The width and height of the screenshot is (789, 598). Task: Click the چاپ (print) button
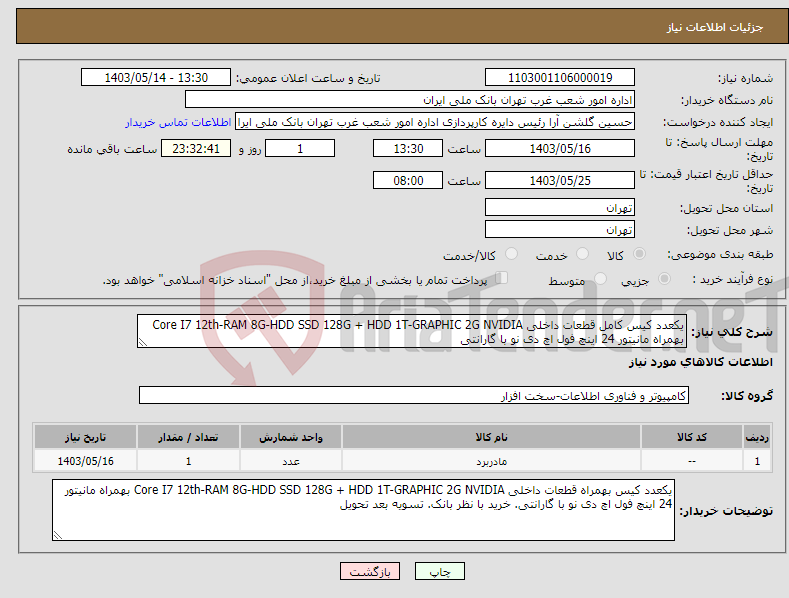pyautogui.click(x=439, y=571)
